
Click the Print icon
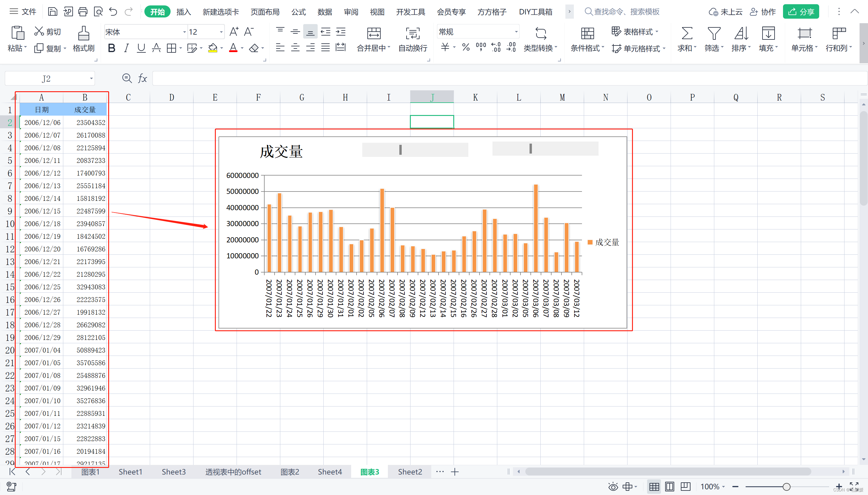click(x=83, y=12)
